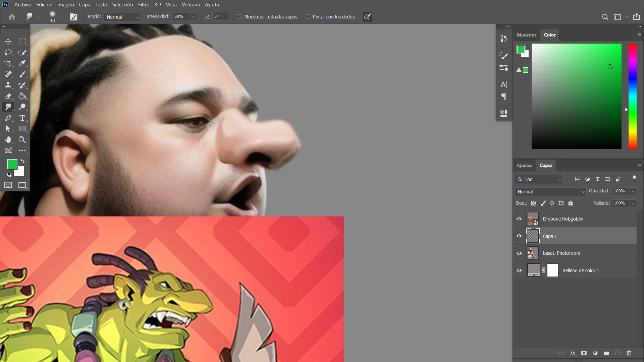
Task: Create a new layer
Action: 618,353
